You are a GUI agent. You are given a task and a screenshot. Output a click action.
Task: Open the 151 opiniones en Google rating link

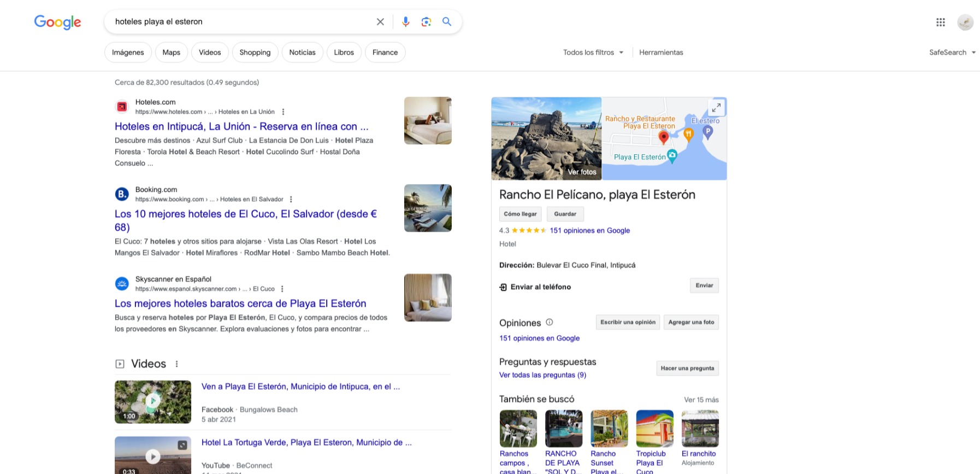[590, 231]
